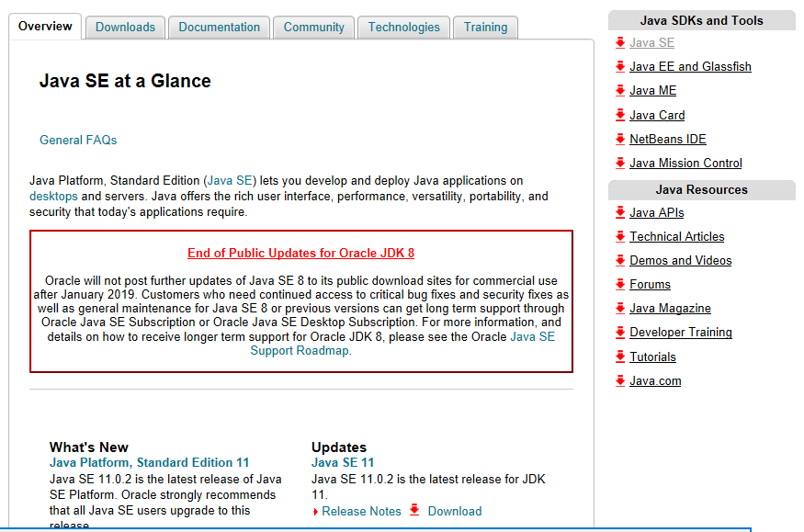Open the Java Mission Control link

click(685, 163)
